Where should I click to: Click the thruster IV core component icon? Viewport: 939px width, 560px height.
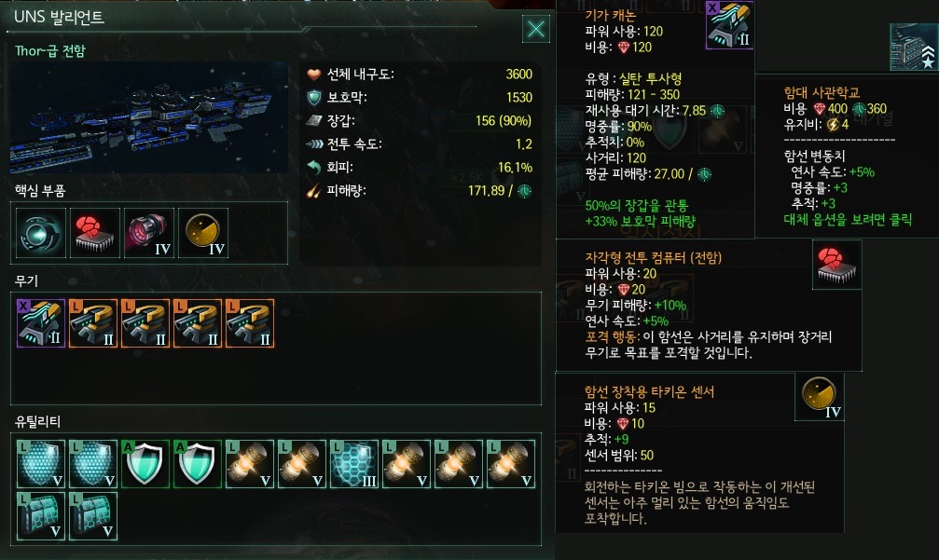[x=149, y=233]
